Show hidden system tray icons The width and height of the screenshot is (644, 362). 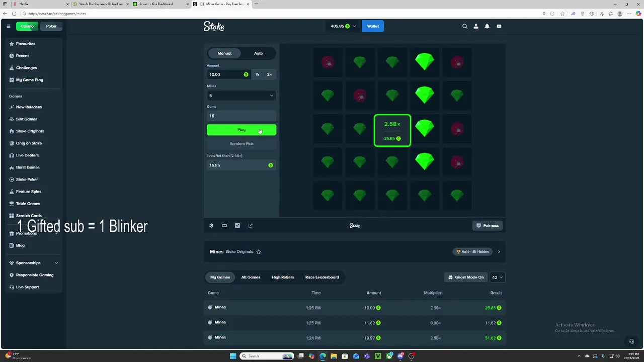point(579,356)
